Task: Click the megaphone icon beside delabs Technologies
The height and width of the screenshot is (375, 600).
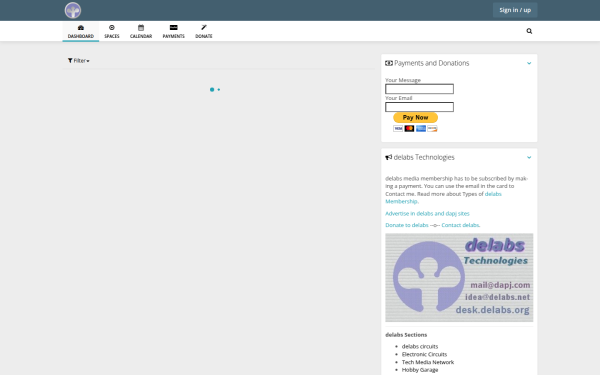Action: click(389, 157)
